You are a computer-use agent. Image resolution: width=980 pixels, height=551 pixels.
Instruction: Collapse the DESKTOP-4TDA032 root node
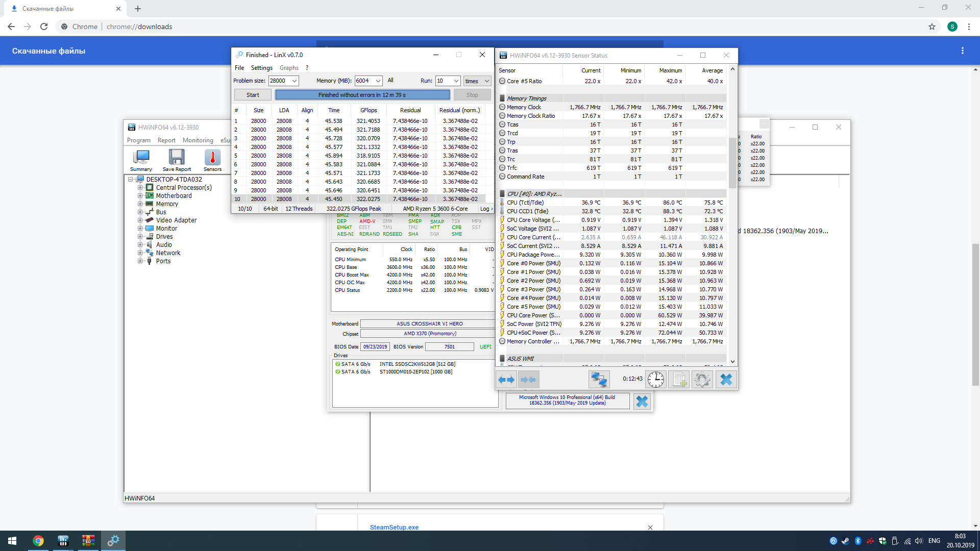pyautogui.click(x=131, y=180)
